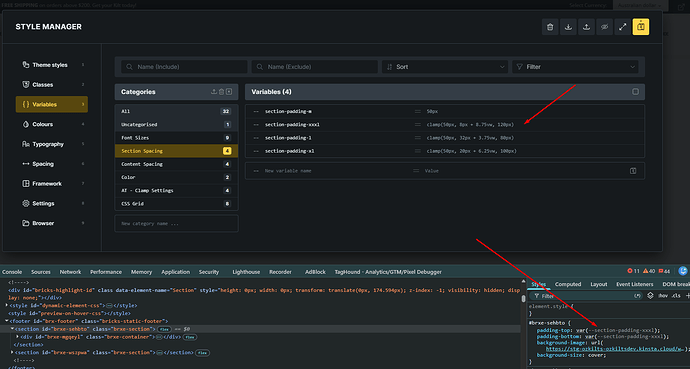Click the New category name input
The height and width of the screenshot is (369, 690).
point(176,223)
